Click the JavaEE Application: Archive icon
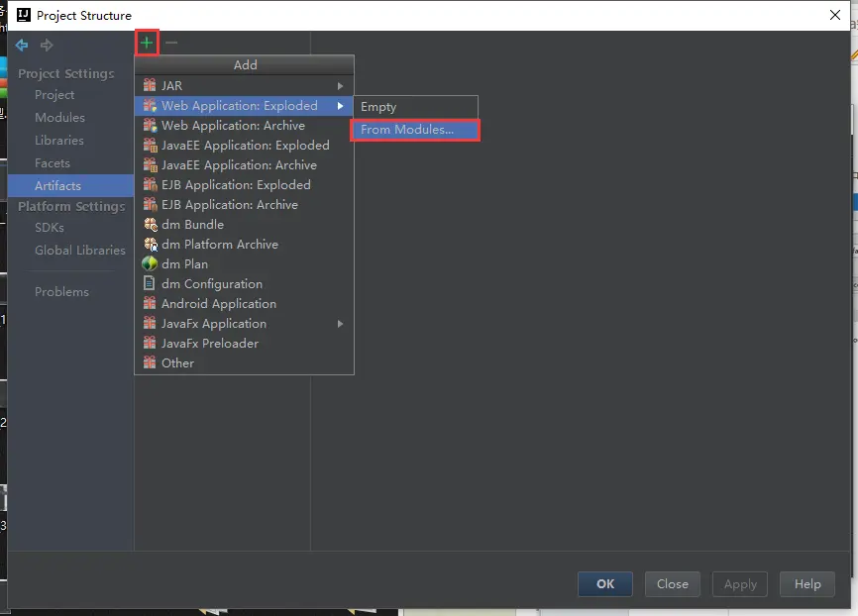Viewport: 858px width, 616px height. (150, 164)
